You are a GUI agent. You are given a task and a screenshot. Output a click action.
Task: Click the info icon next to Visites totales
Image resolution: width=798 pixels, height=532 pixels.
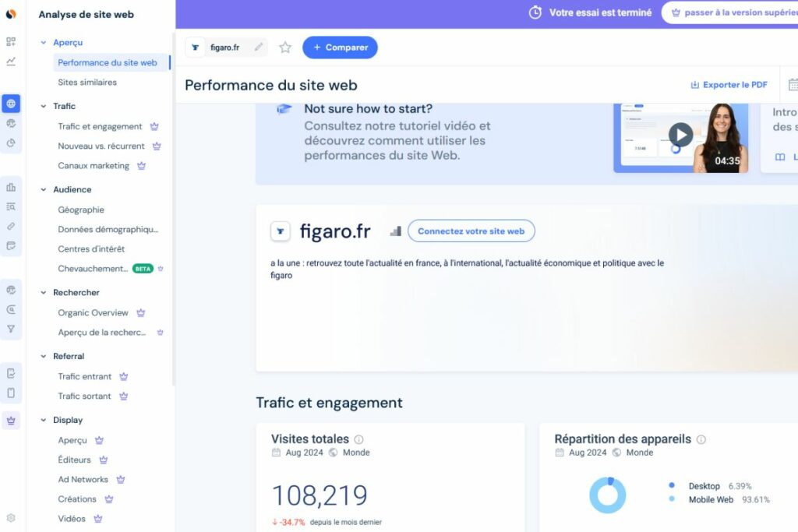pyautogui.click(x=358, y=439)
